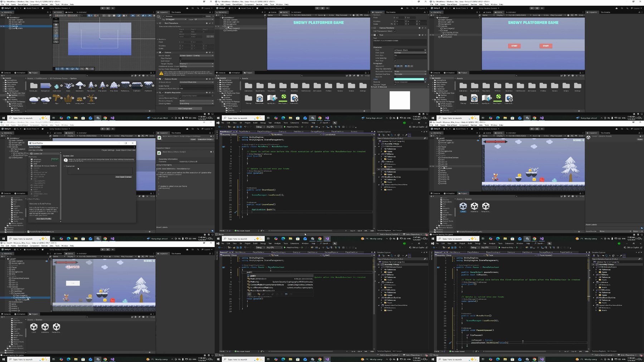
Task: Open the UI Scale Mode dropdown
Action: click(196, 82)
